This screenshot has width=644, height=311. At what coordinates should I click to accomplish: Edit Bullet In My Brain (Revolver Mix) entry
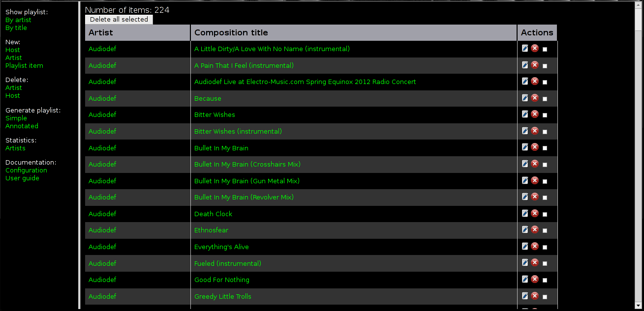click(x=525, y=197)
